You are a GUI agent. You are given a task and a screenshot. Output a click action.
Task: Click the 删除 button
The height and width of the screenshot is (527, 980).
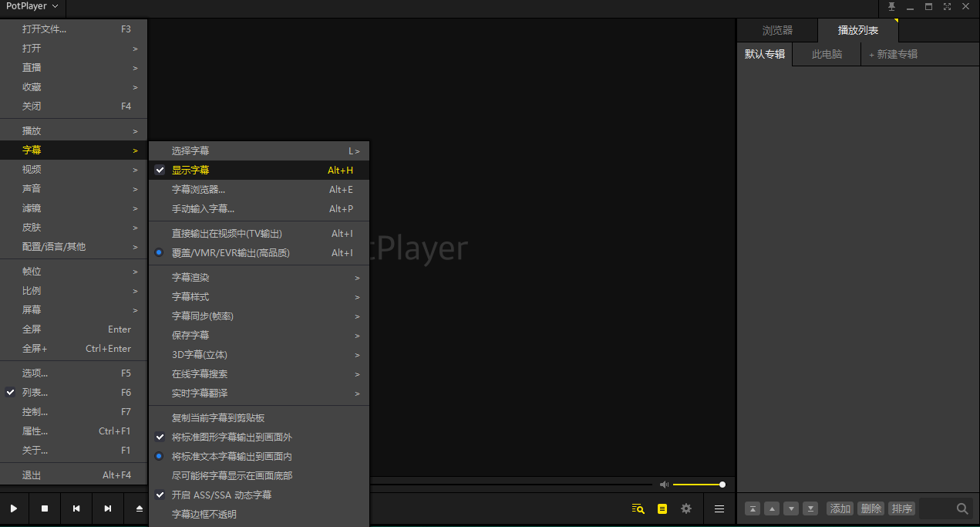click(871, 508)
